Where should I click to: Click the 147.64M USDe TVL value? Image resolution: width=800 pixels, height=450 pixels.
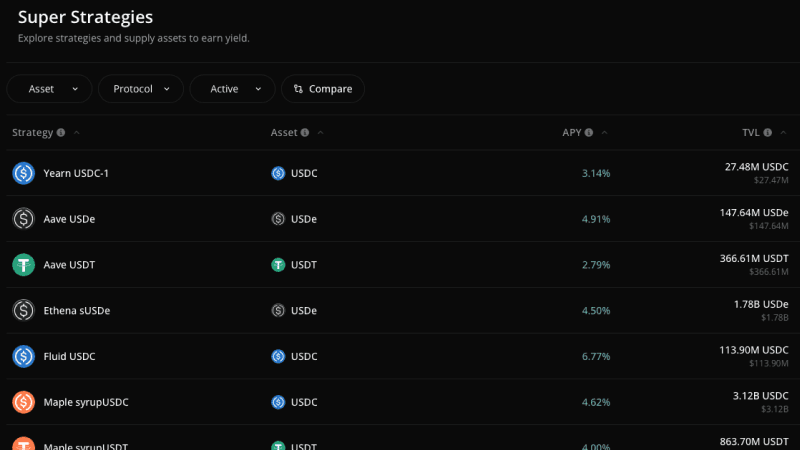[x=754, y=213]
